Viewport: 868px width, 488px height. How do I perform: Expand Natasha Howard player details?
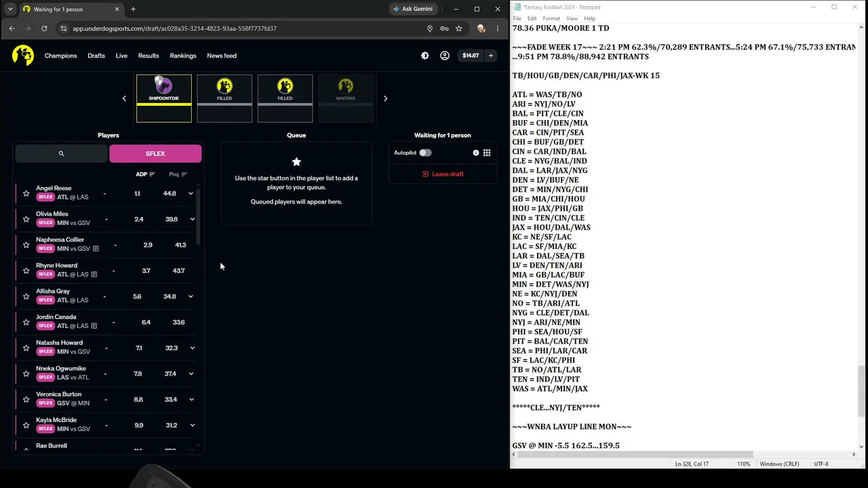(x=192, y=348)
